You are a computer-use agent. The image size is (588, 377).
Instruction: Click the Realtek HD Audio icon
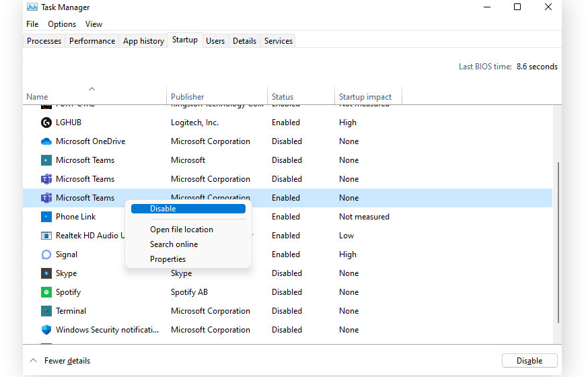click(x=46, y=236)
